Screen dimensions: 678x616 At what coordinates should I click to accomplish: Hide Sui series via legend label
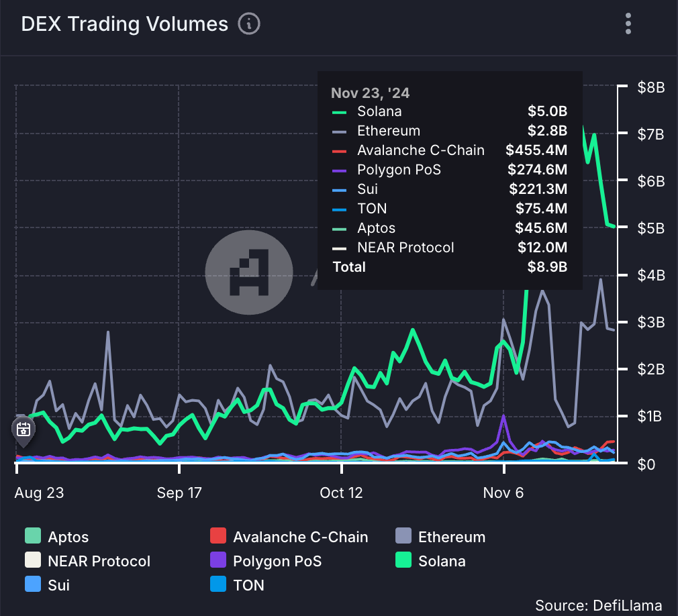tap(59, 585)
